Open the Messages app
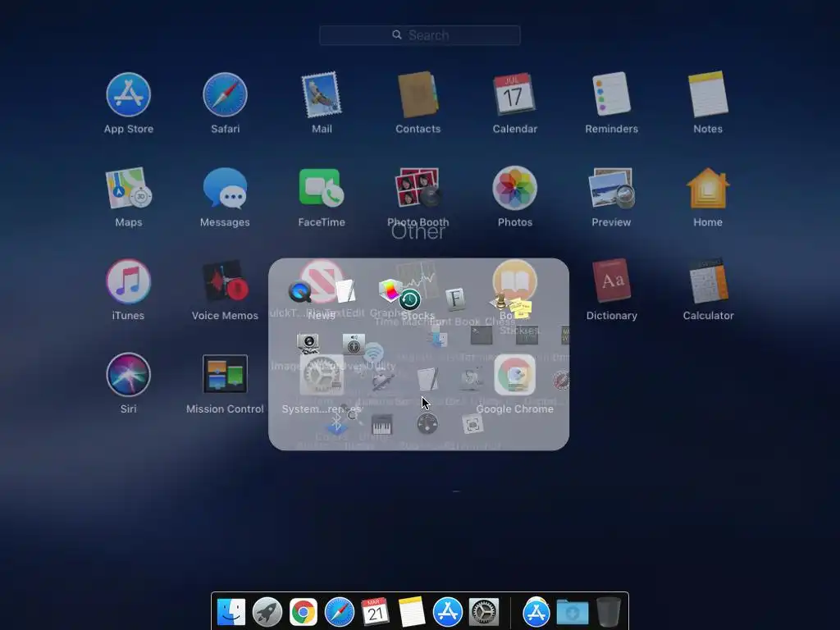 pos(225,188)
